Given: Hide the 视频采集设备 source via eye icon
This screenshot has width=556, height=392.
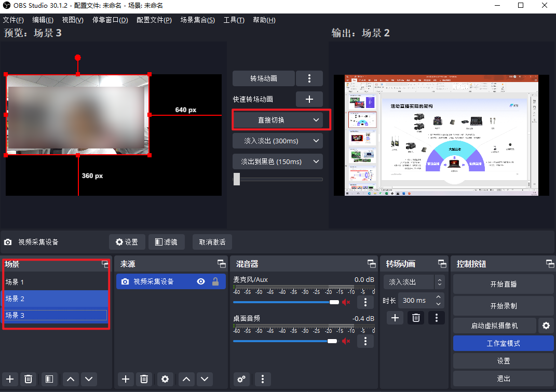Looking at the screenshot, I should tap(201, 281).
